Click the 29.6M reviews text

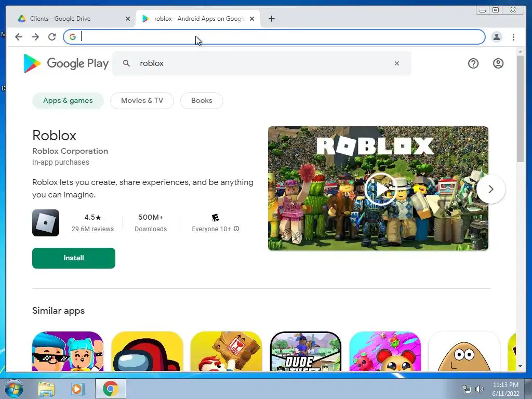[x=92, y=229]
